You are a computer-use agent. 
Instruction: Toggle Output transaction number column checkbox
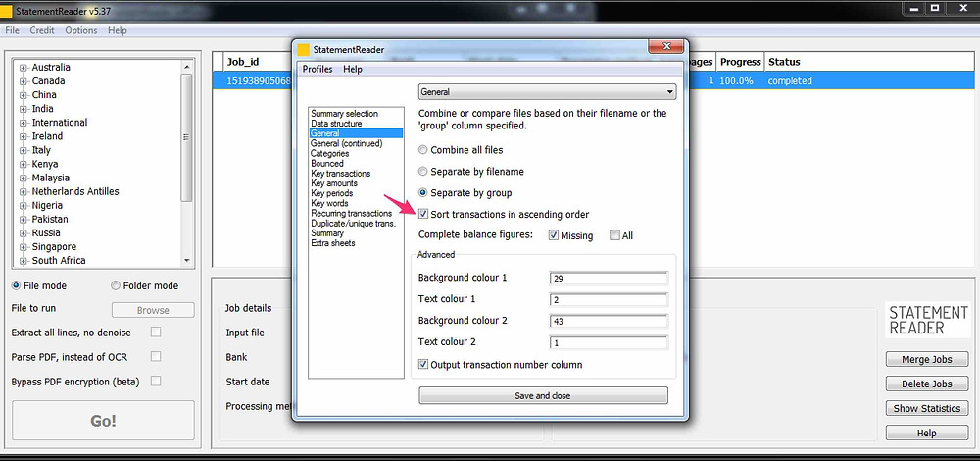coord(423,364)
